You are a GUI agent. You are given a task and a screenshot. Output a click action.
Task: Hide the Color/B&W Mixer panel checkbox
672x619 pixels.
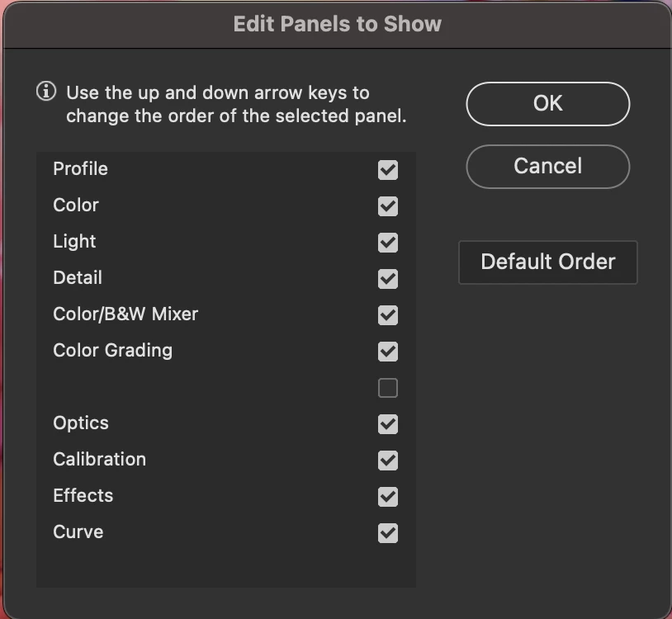click(387, 315)
